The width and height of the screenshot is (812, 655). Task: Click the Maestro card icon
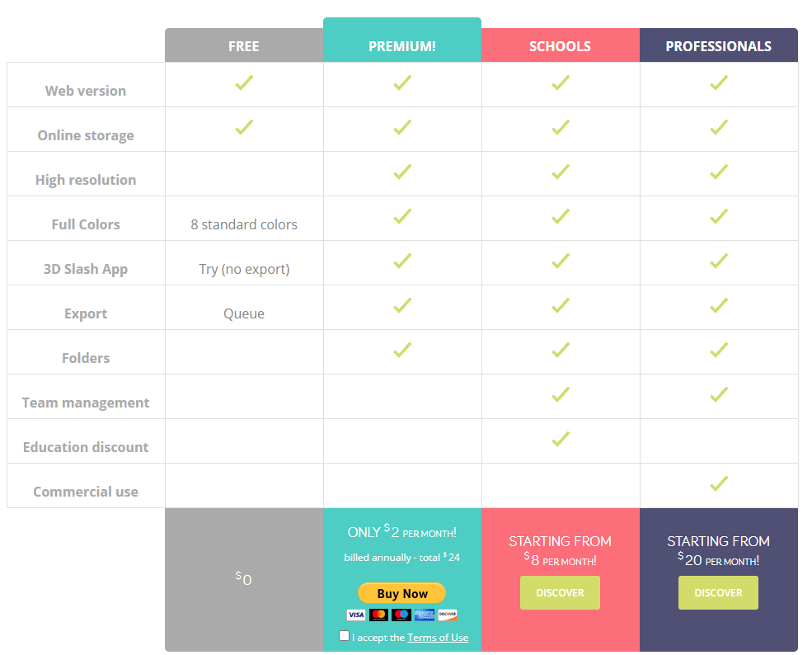pos(401,615)
